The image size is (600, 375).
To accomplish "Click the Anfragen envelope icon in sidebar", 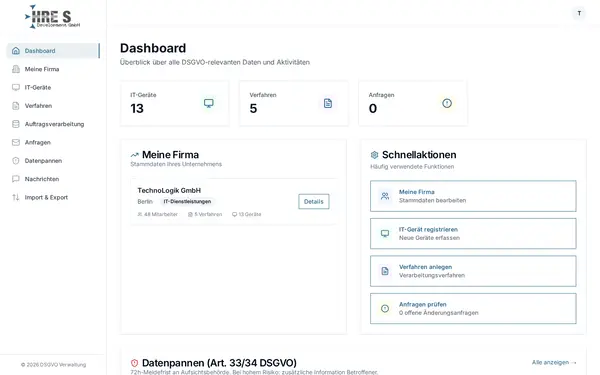I will (16, 142).
